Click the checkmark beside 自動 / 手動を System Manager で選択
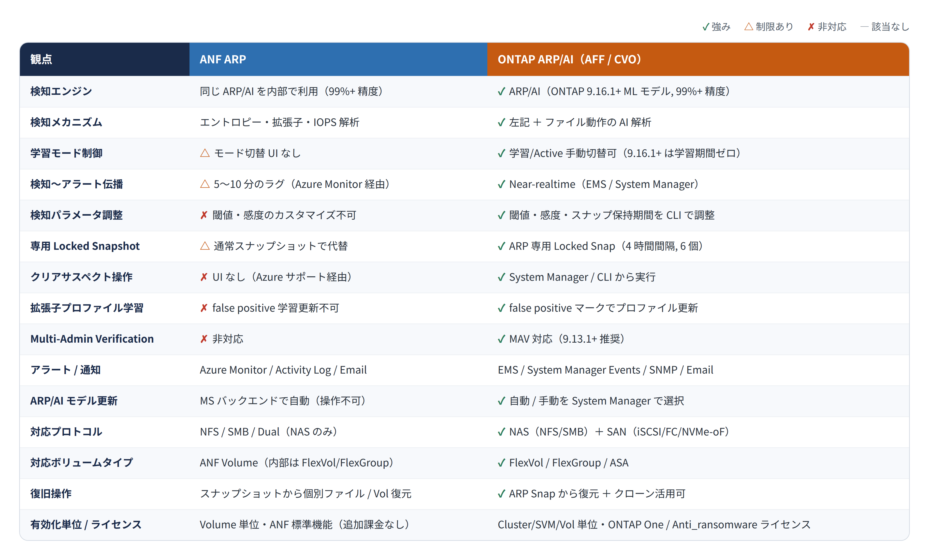 [x=501, y=401]
